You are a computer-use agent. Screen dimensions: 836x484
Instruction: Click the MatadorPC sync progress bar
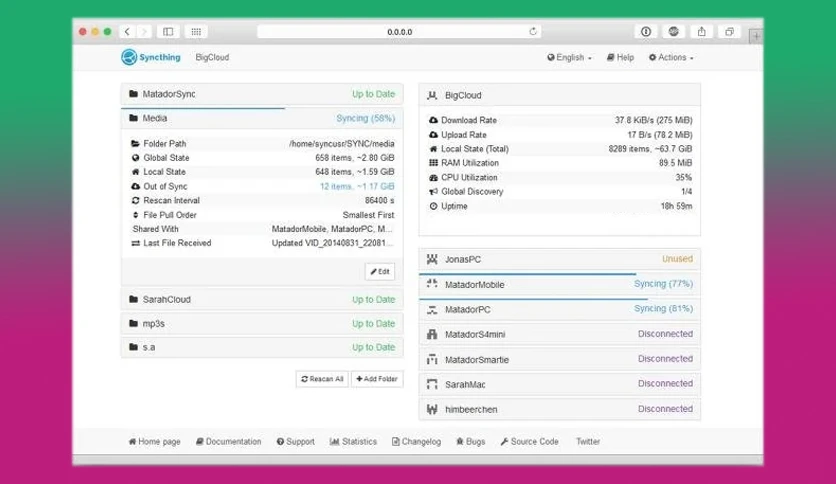(533, 299)
